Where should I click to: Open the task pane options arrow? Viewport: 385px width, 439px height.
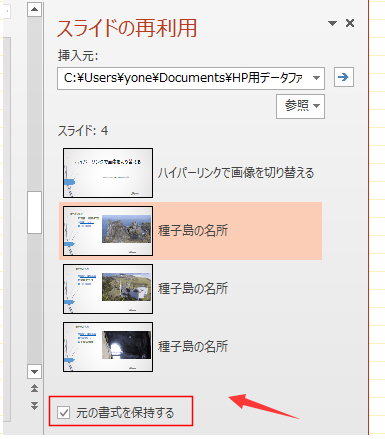click(x=332, y=23)
